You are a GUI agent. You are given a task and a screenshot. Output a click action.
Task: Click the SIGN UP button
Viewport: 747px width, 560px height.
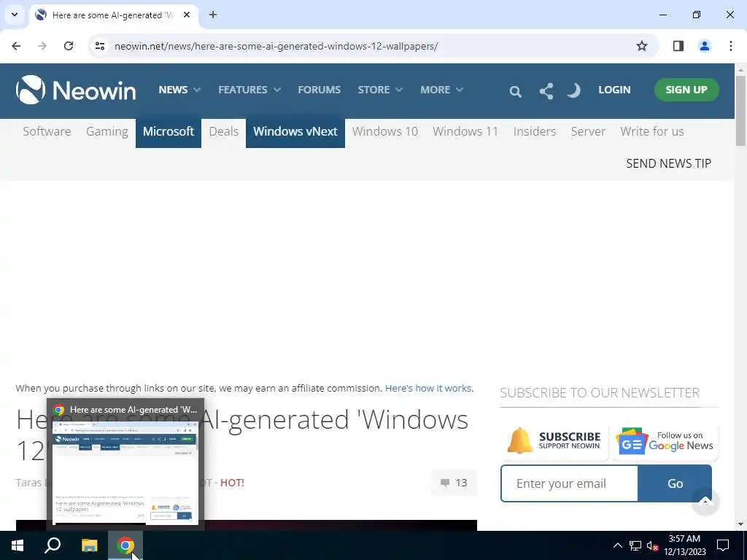tap(686, 90)
